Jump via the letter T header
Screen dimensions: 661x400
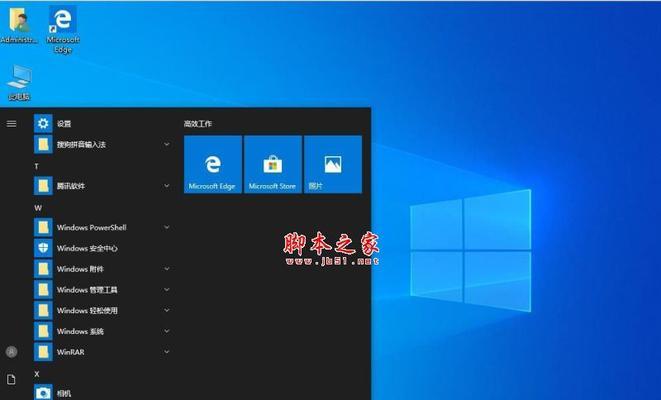click(x=37, y=166)
